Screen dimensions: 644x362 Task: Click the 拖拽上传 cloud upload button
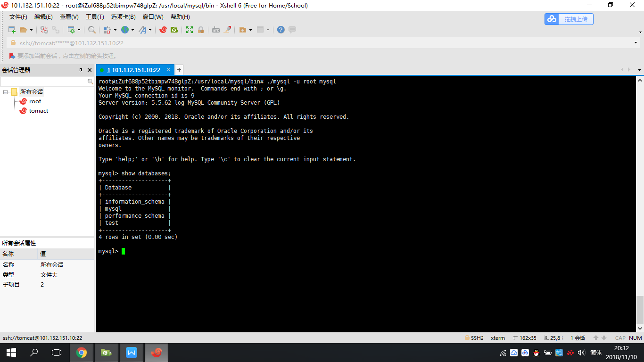[569, 19]
